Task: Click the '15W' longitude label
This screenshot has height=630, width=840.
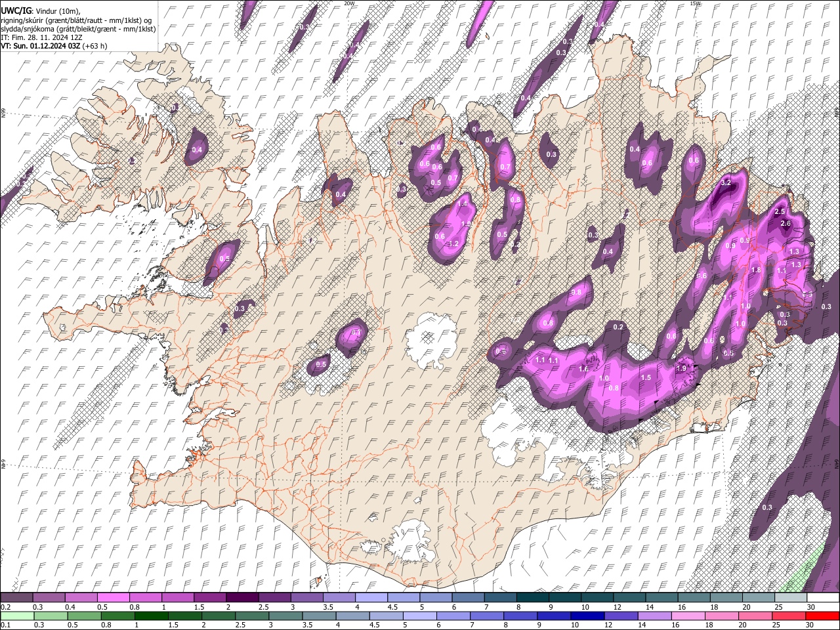Action: (x=695, y=3)
